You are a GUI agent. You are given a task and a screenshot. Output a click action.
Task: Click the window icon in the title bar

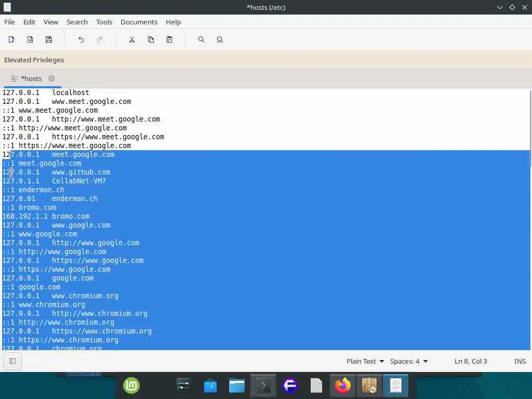click(7, 7)
